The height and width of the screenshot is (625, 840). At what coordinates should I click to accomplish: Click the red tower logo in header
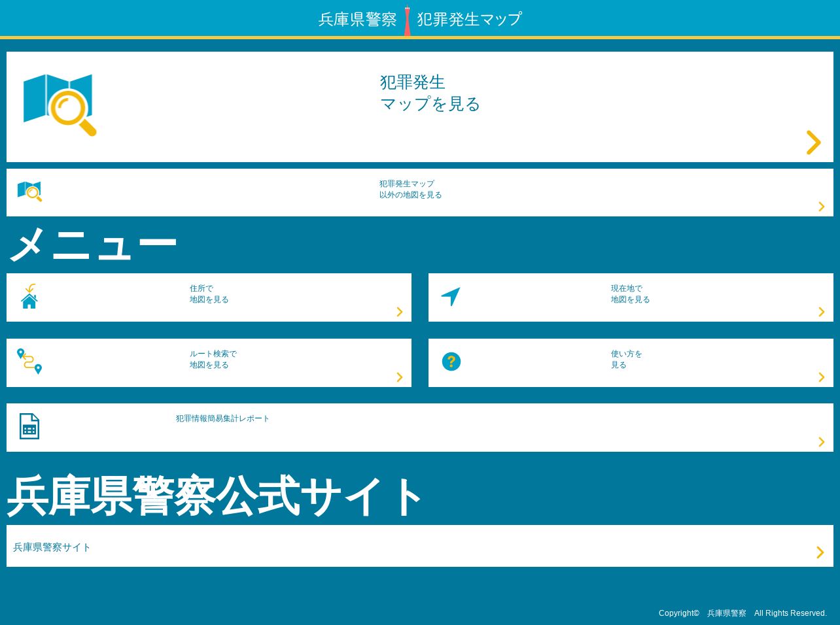point(407,20)
